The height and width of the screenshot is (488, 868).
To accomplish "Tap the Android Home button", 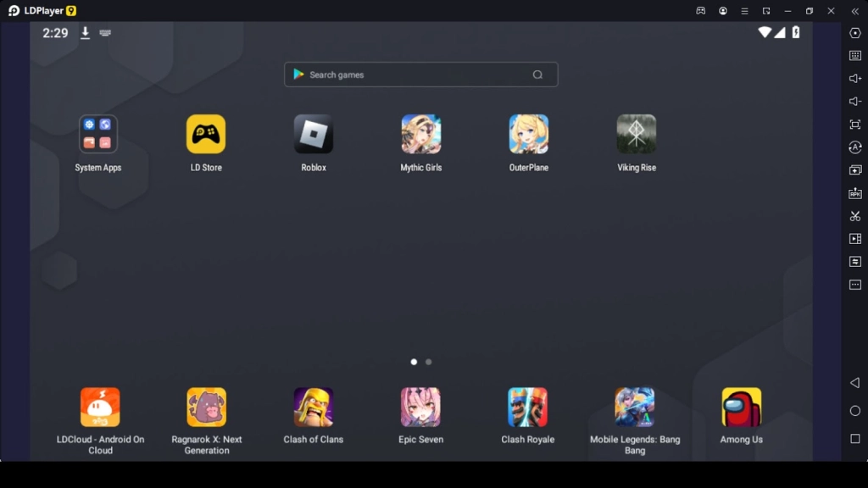I will [x=855, y=411].
